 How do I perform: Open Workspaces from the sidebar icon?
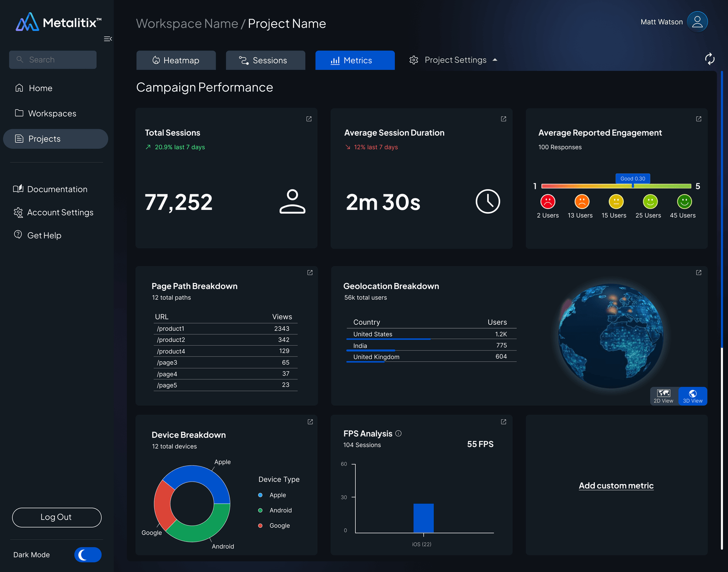[19, 113]
